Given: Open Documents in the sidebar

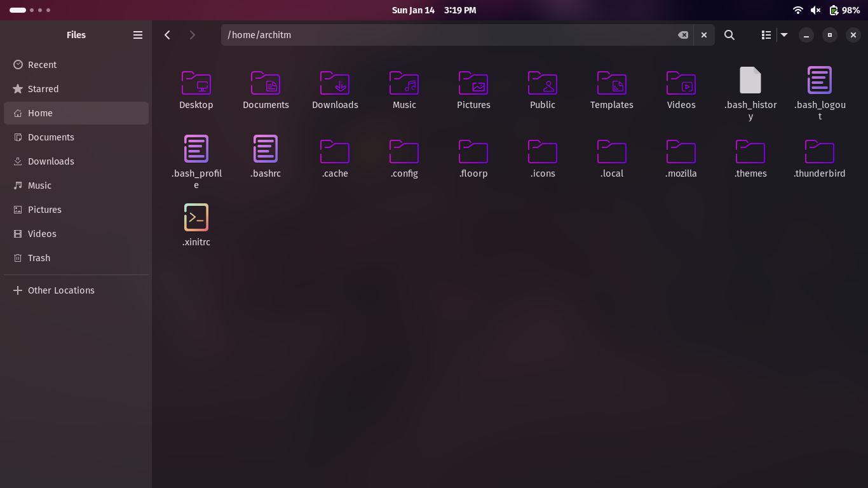Looking at the screenshot, I should point(76,137).
